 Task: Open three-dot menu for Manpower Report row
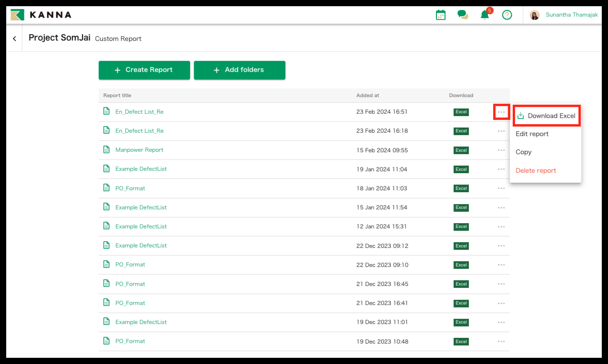pos(501,150)
